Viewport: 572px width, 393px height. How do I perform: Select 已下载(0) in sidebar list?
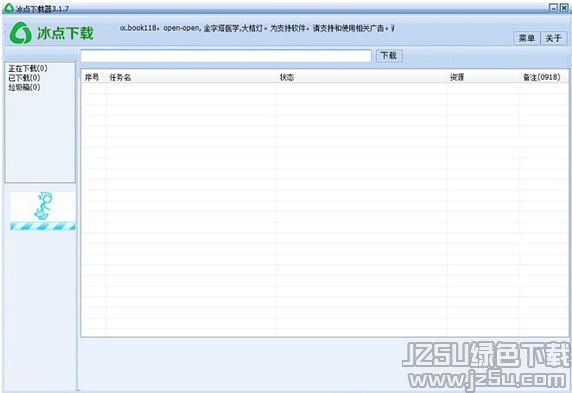[24, 78]
